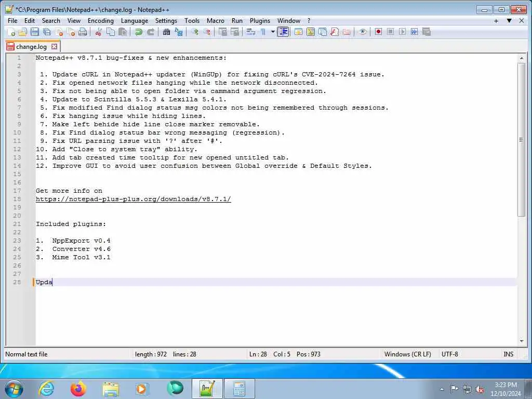This screenshot has width=532, height=399.
Task: Undo last edit with the green Undo arrow
Action: tap(138, 32)
